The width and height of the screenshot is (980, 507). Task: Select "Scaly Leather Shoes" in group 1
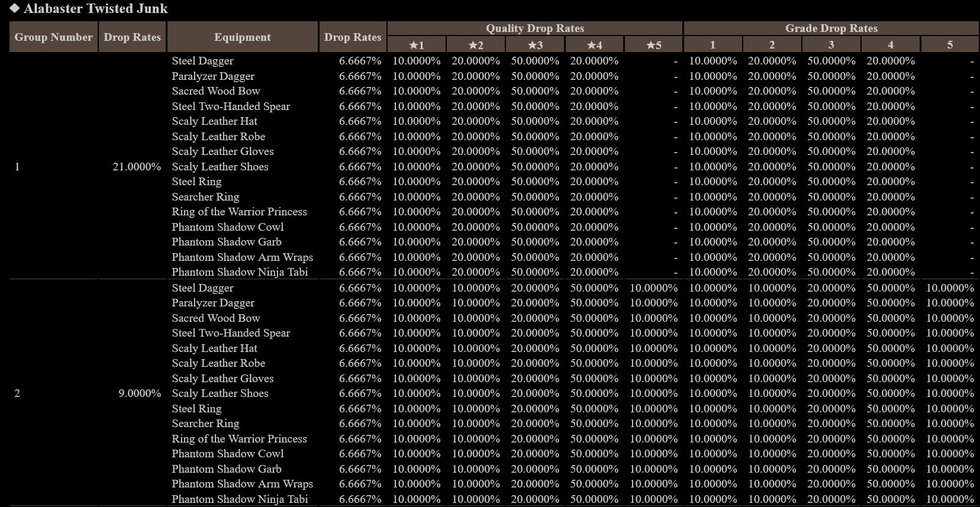tap(220, 167)
